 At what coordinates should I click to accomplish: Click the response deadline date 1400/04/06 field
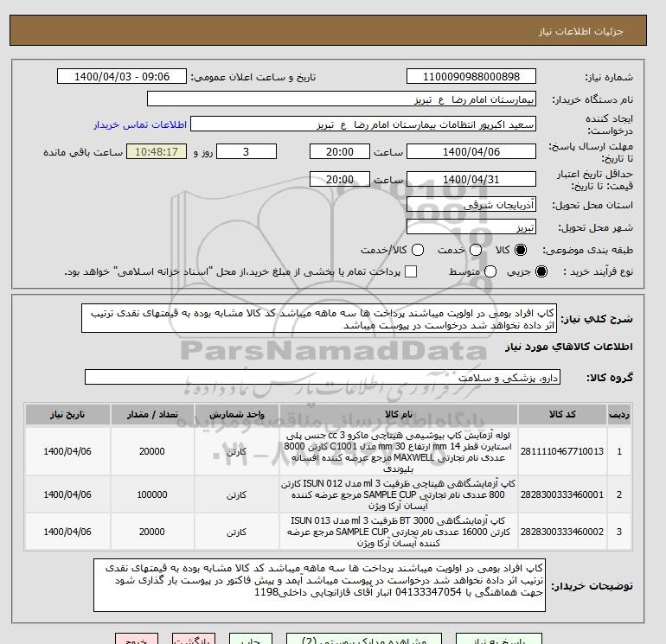click(471, 151)
